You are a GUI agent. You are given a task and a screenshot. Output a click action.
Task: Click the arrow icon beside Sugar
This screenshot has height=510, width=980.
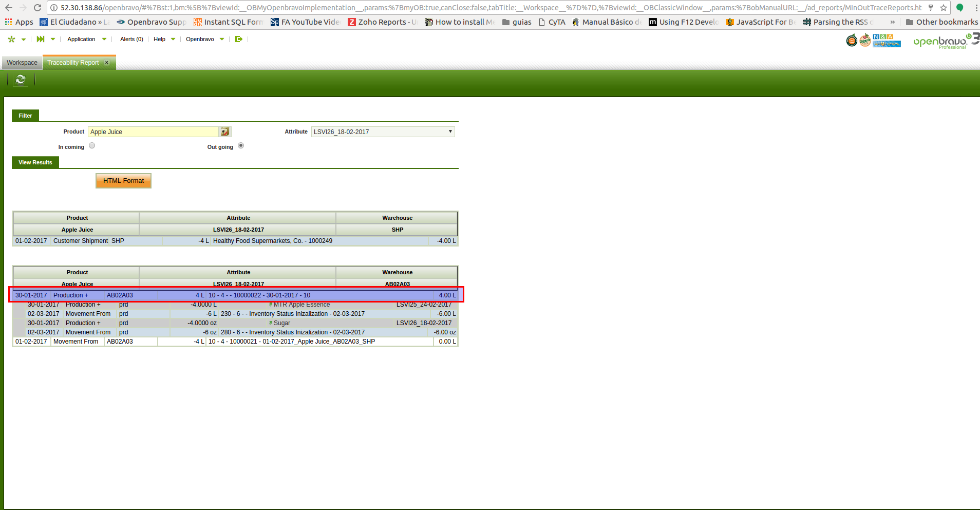pos(271,323)
